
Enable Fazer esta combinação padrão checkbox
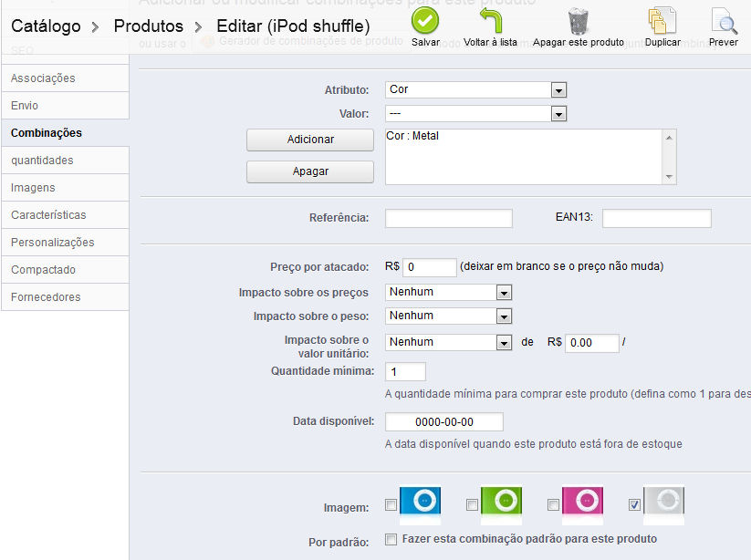coord(391,539)
